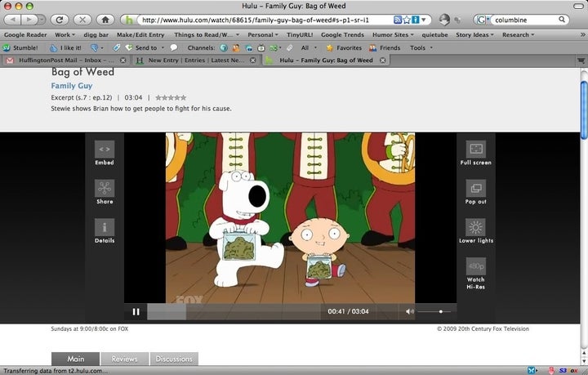Viewport: 588px width, 375px height.
Task: Open the back/forward history dropdown arrow
Action: pyautogui.click(x=42, y=20)
